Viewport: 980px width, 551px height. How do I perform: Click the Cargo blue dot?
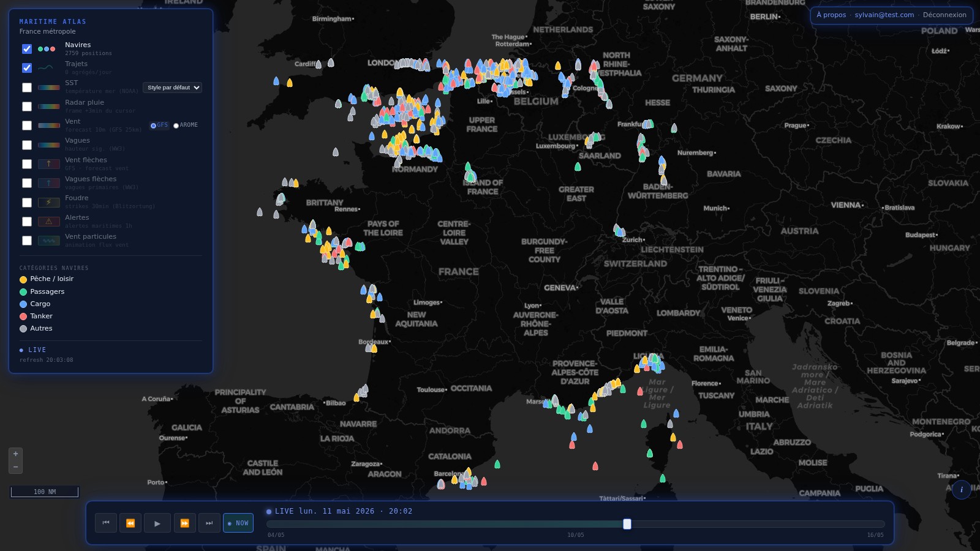[23, 304]
